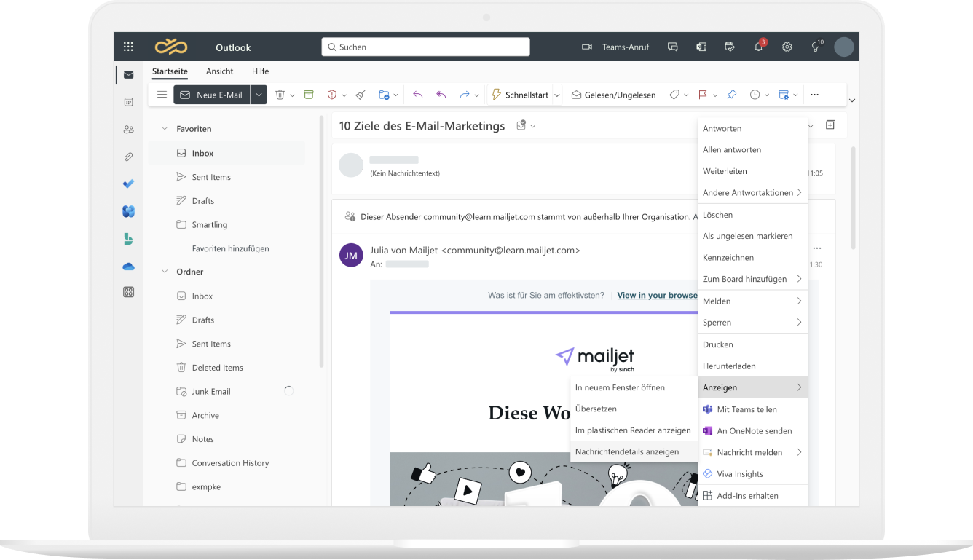Expand the Melden submenu
The width and height of the screenshot is (973, 560).
[752, 301]
